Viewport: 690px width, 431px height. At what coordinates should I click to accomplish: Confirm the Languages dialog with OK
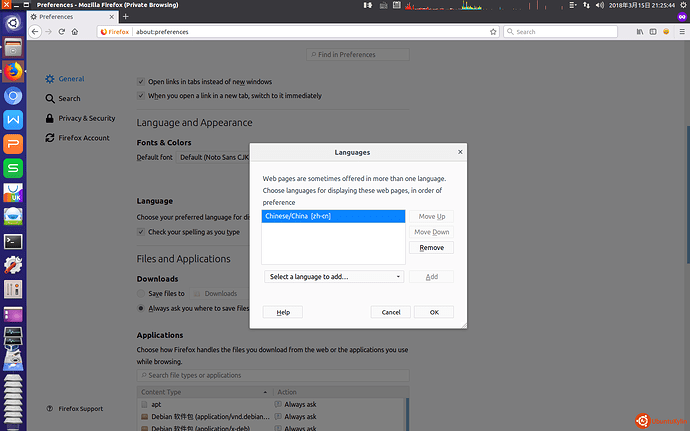(433, 312)
